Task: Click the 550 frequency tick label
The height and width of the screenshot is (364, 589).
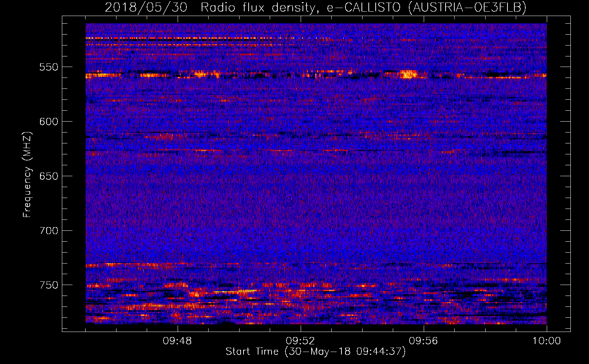Action: pyautogui.click(x=49, y=67)
